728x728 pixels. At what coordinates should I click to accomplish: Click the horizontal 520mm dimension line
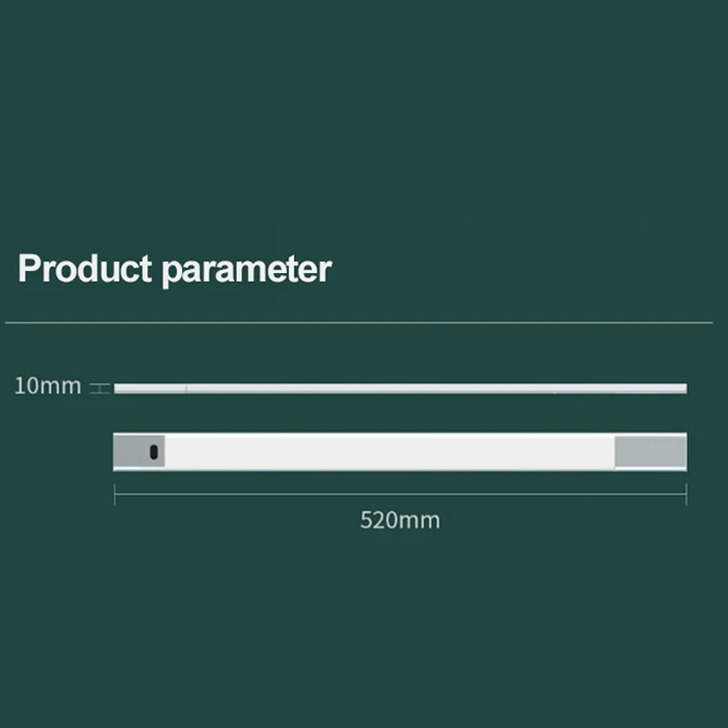coord(400,494)
